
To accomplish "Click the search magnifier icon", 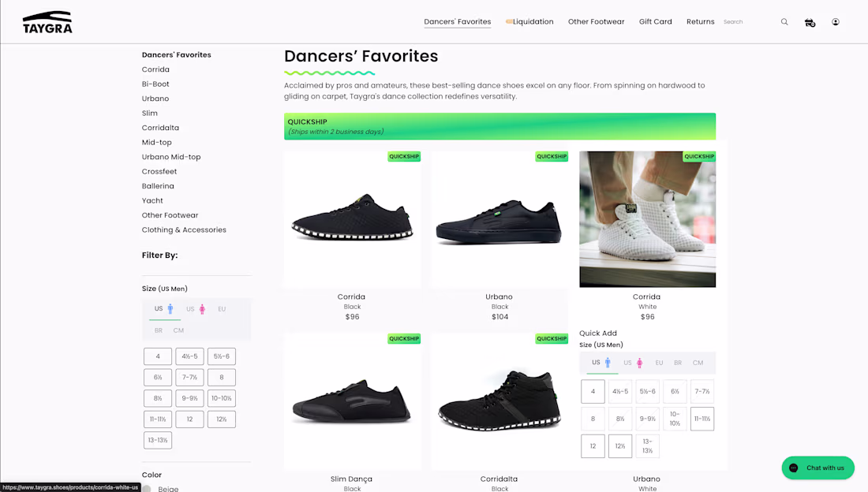I will 784,22.
